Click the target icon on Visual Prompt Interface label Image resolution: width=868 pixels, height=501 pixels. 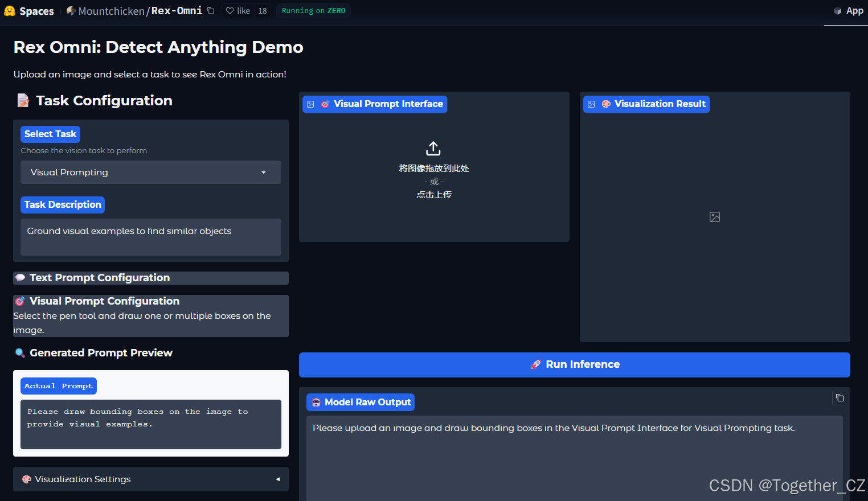325,104
